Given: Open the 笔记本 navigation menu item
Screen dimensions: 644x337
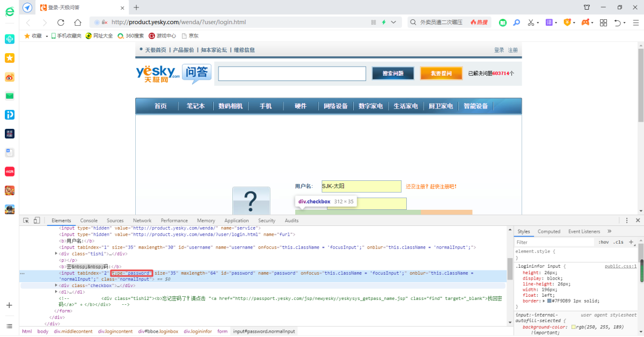Looking at the screenshot, I should pos(195,106).
